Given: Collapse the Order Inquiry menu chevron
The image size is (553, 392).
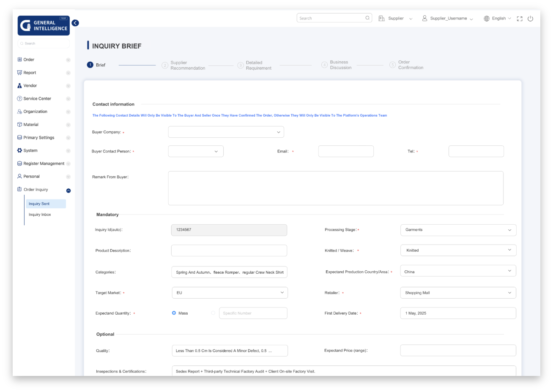Looking at the screenshot, I should [x=68, y=191].
